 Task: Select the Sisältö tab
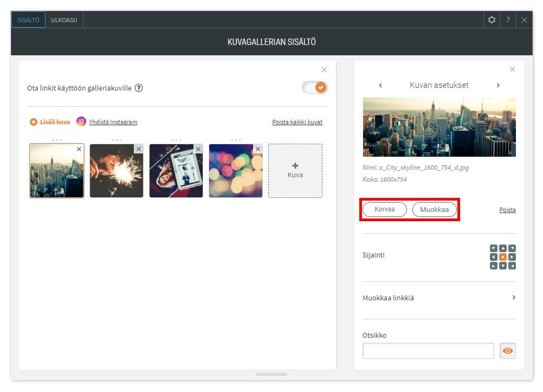point(28,20)
